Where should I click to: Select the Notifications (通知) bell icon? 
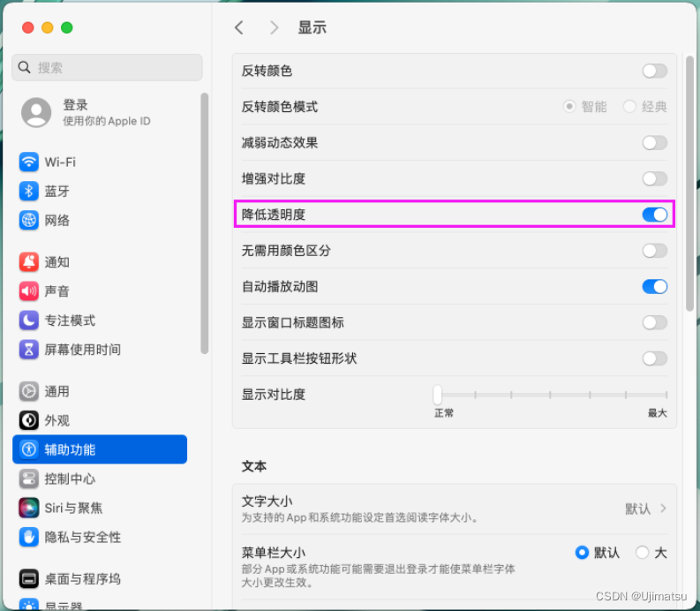pyautogui.click(x=29, y=261)
